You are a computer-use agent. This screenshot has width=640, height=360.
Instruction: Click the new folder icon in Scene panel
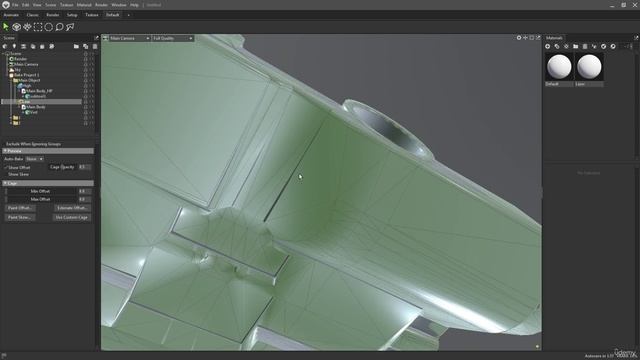pos(76,47)
